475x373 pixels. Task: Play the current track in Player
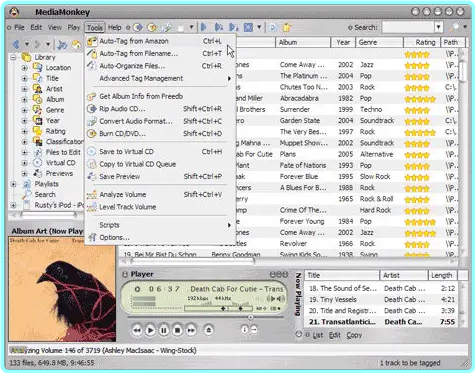150,330
